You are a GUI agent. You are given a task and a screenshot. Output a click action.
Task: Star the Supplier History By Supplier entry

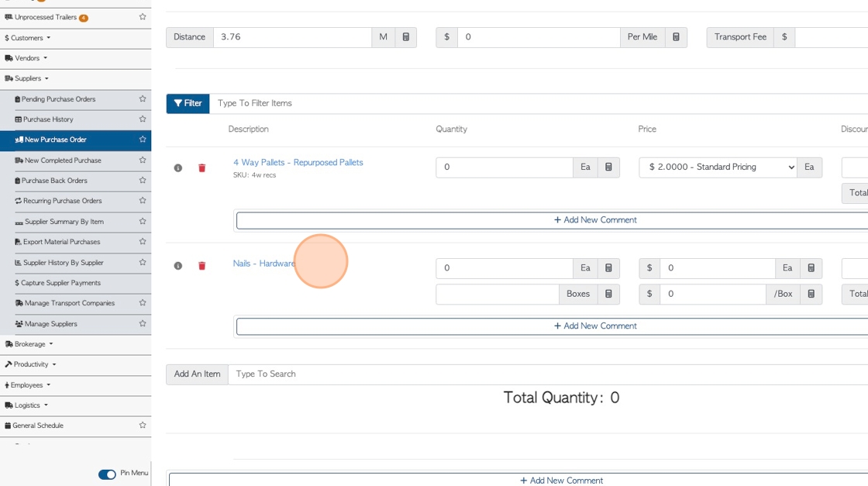click(143, 262)
